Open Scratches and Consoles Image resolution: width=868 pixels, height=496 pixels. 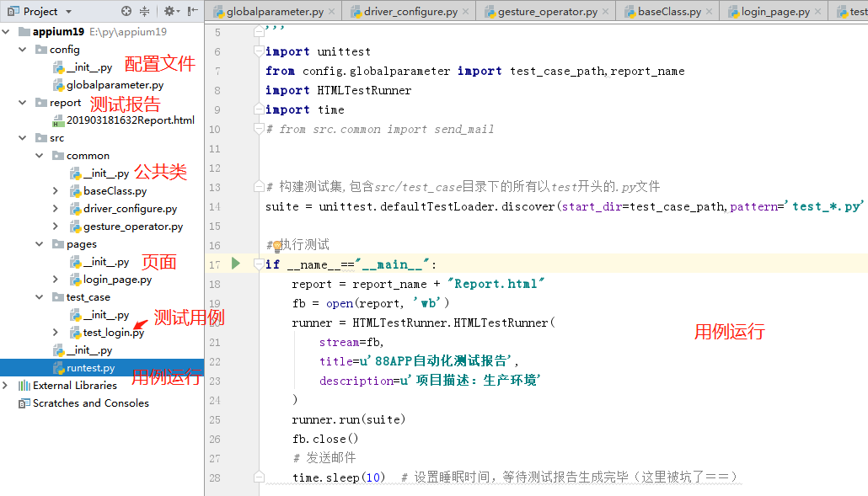pos(91,403)
